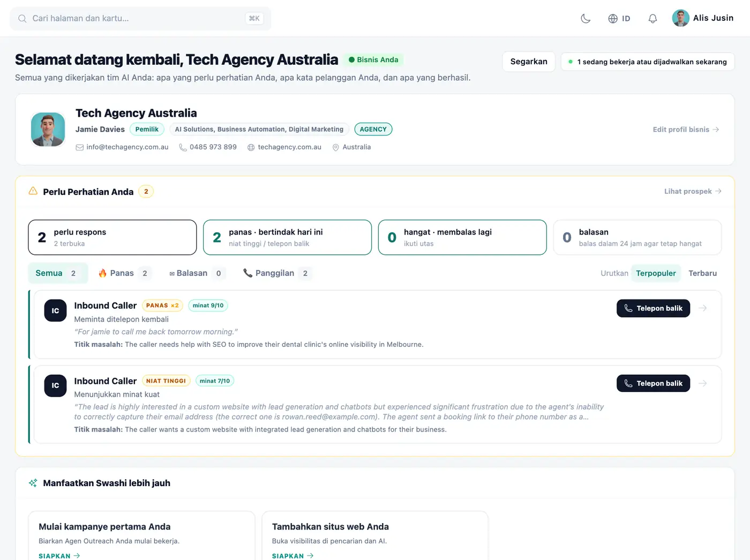Click the warning triangle icon near Perlu Perhatian
This screenshot has height=560, width=750.
(33, 191)
